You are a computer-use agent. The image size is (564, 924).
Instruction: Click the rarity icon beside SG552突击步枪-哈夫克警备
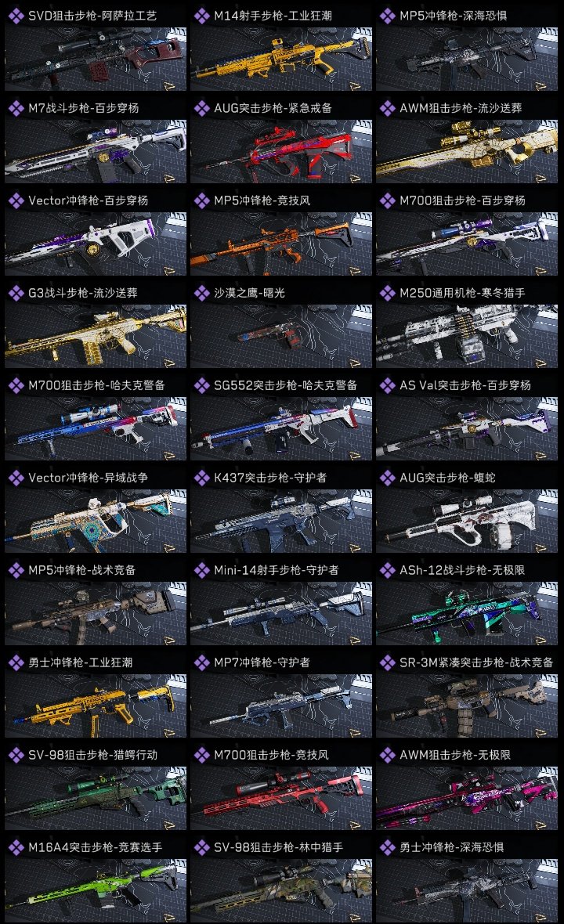click(201, 385)
